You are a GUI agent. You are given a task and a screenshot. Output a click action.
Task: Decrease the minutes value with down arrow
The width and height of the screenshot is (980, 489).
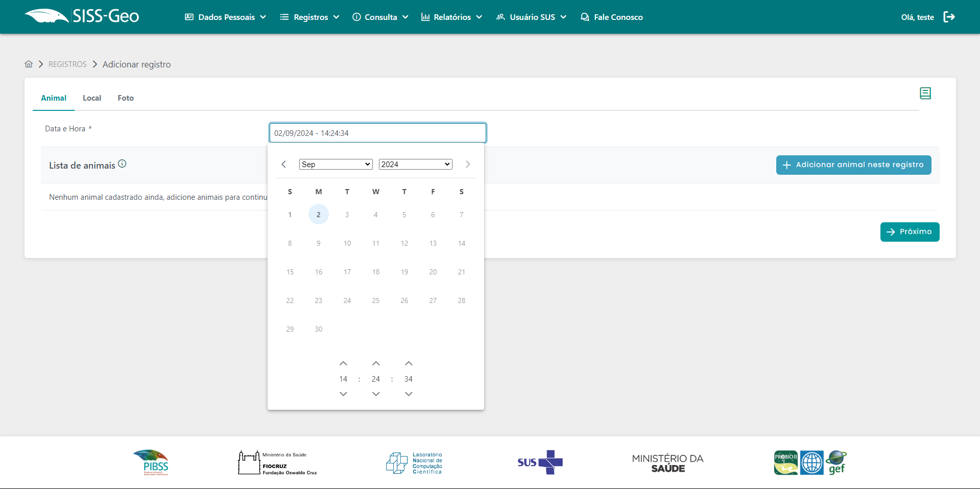click(376, 394)
